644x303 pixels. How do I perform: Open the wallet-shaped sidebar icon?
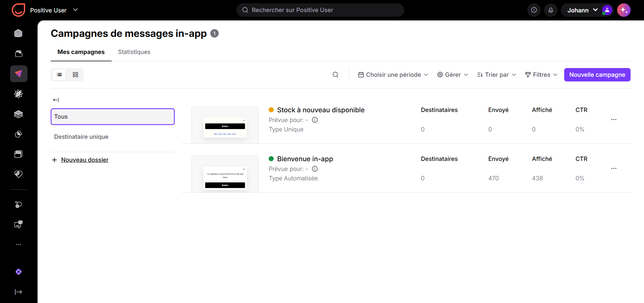coord(18,54)
